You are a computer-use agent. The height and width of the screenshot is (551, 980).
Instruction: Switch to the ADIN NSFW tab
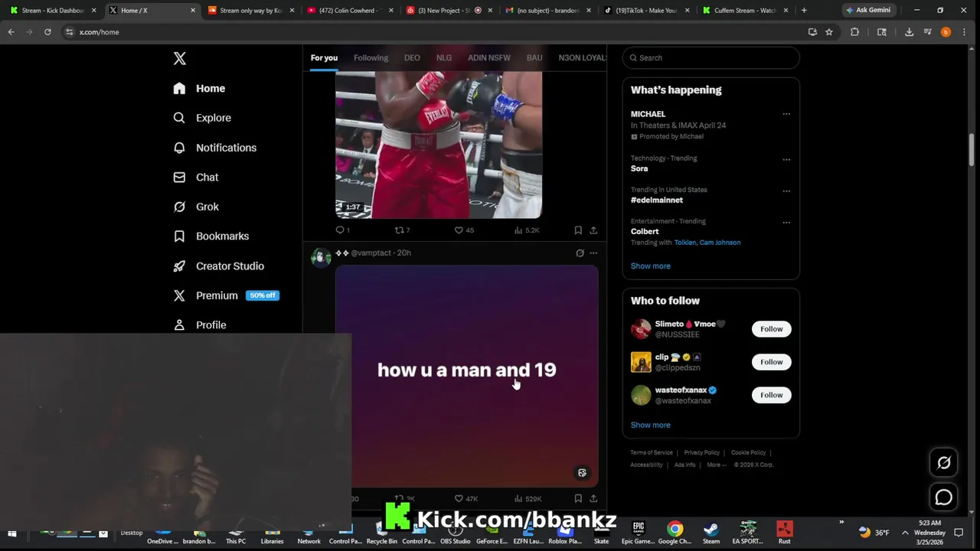tap(489, 57)
